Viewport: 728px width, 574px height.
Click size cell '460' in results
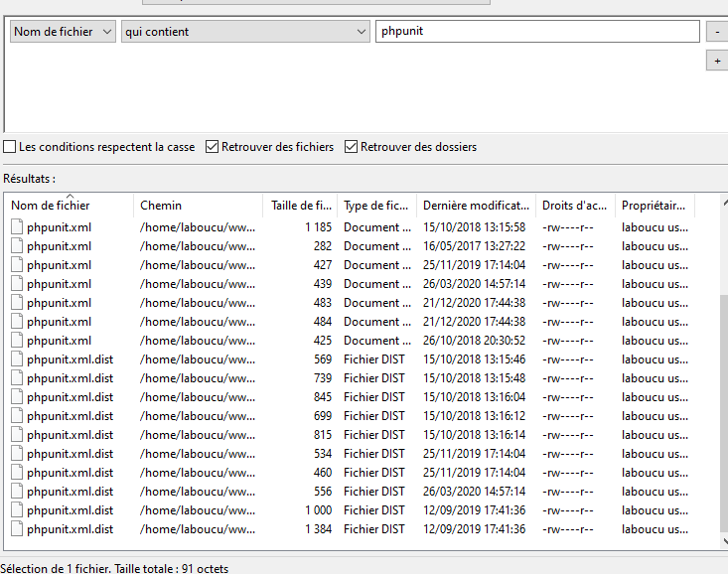pos(323,473)
